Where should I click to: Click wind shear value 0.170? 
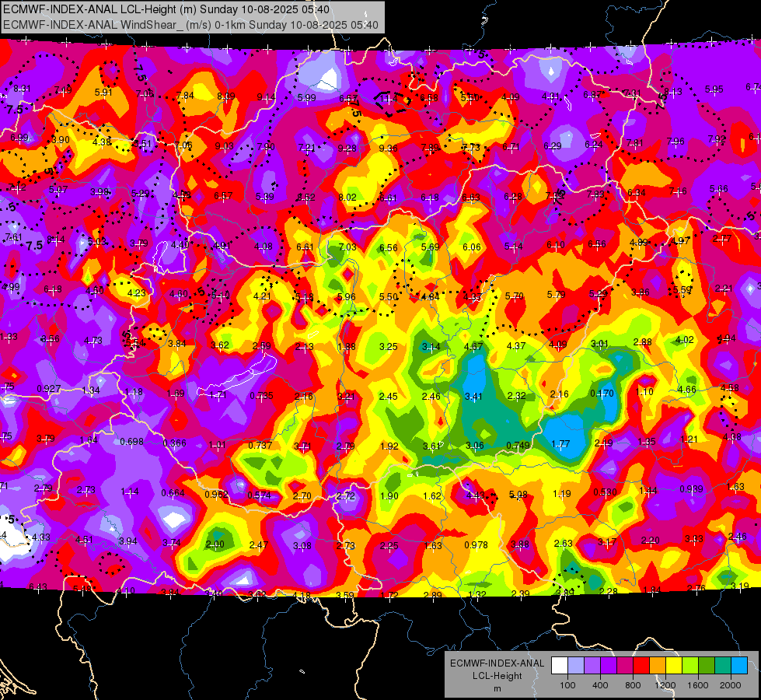pos(602,394)
